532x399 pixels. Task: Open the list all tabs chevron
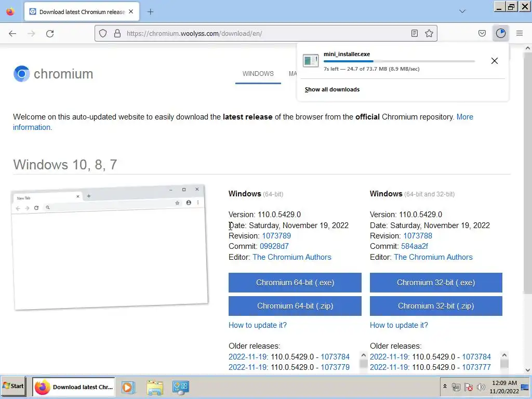pyautogui.click(x=462, y=11)
